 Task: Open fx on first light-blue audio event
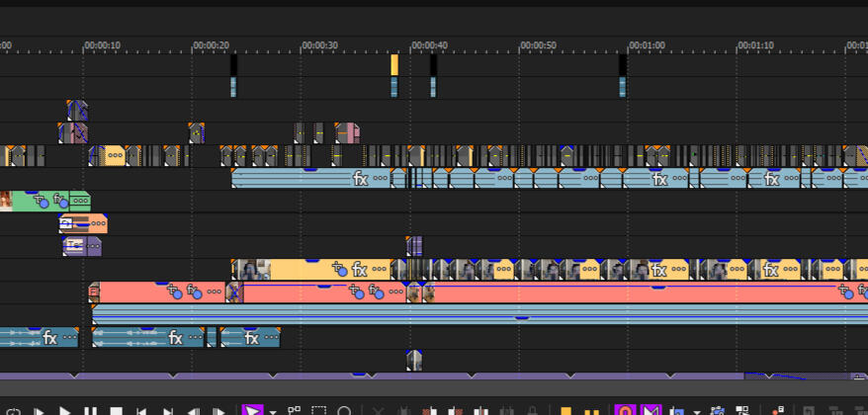361,179
